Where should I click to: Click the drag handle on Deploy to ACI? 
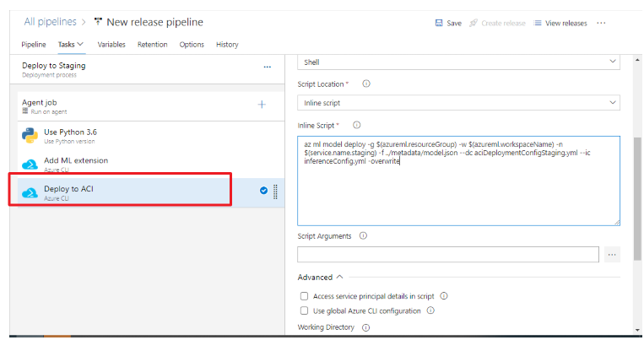(276, 192)
